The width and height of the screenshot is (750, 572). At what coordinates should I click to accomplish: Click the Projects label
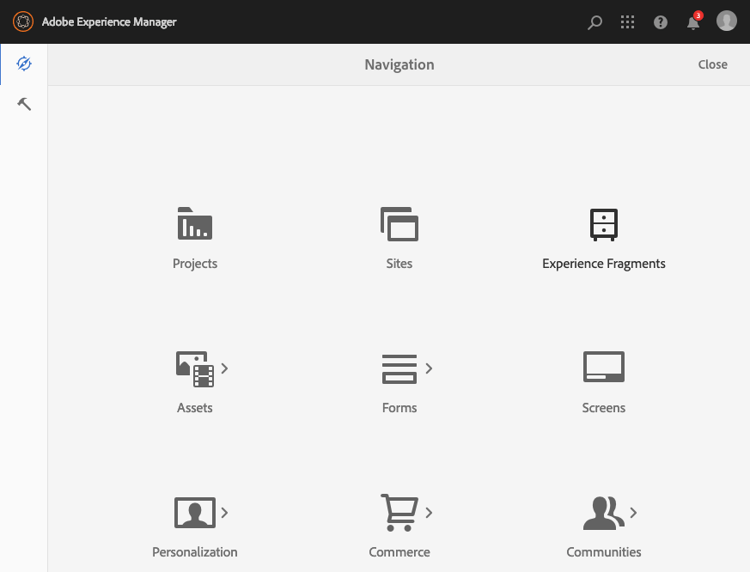(195, 264)
